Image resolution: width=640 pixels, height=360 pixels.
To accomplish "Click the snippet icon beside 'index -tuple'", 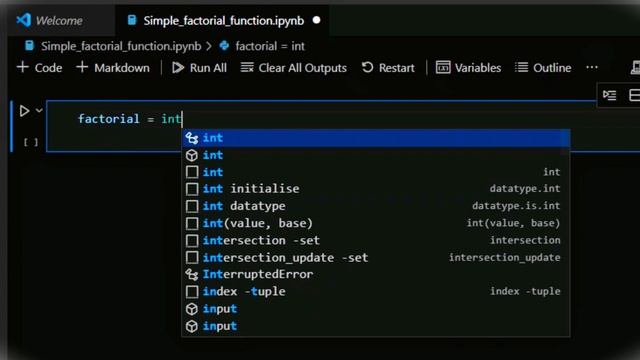I will point(192,291).
